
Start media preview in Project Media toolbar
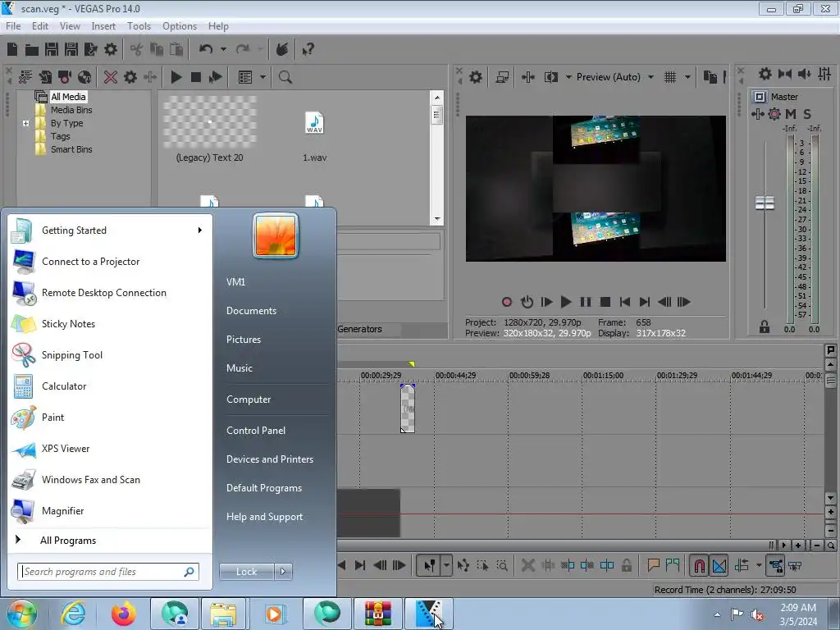coord(176,77)
